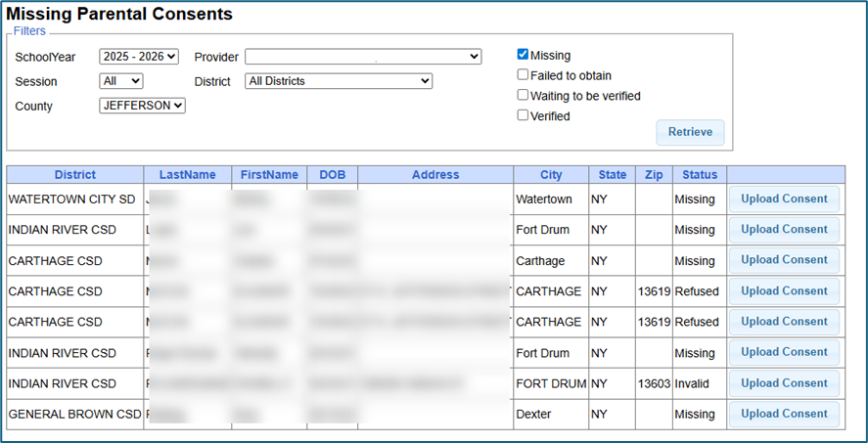
Task: Sort table by LastName column header
Action: point(187,175)
